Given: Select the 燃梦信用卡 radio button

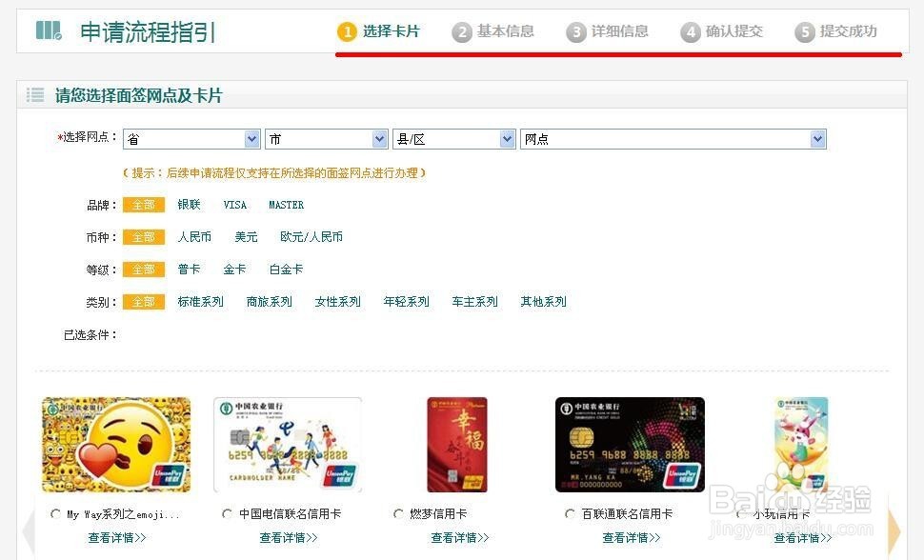Looking at the screenshot, I should coord(398,514).
